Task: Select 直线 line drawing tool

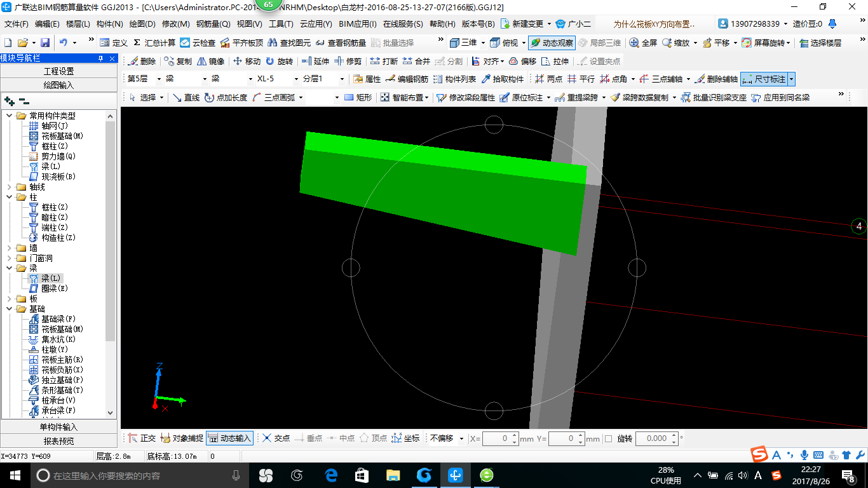Action: click(186, 97)
